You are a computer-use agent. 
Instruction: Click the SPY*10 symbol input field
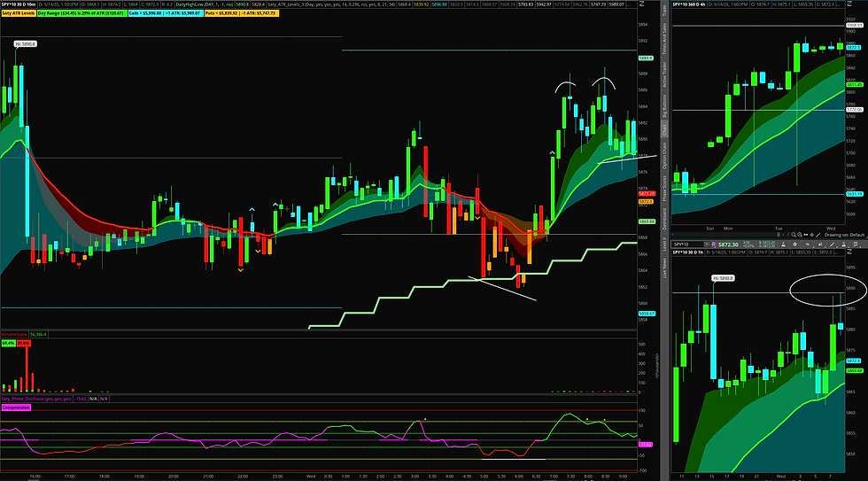click(x=688, y=244)
